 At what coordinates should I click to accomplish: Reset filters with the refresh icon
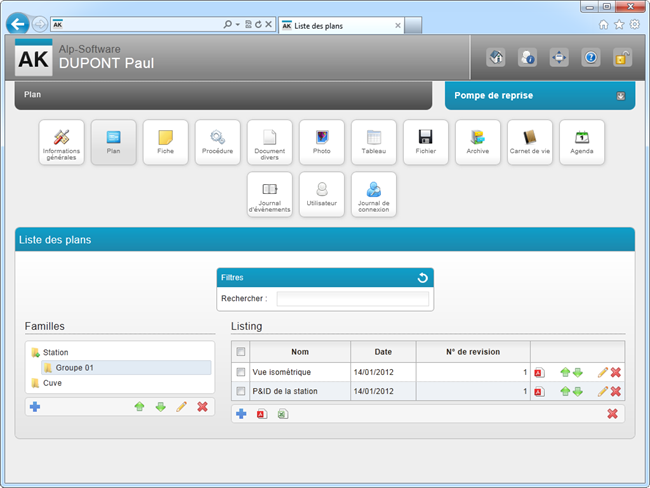[x=422, y=277]
